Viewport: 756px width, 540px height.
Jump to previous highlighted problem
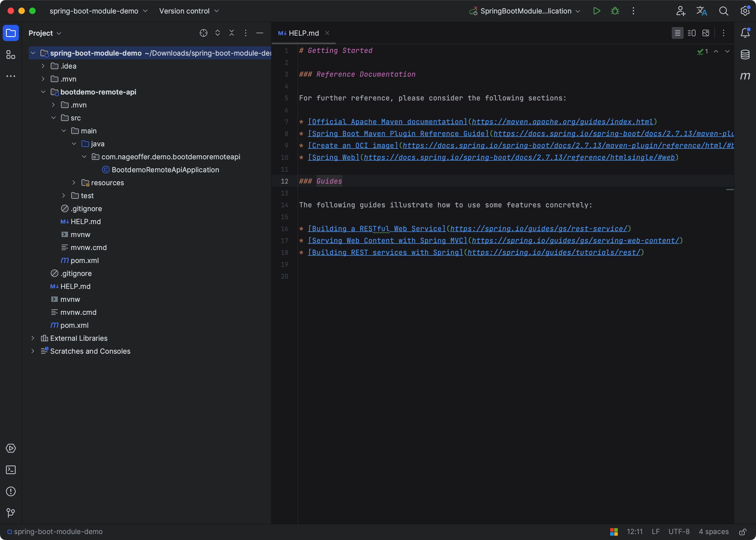point(716,52)
